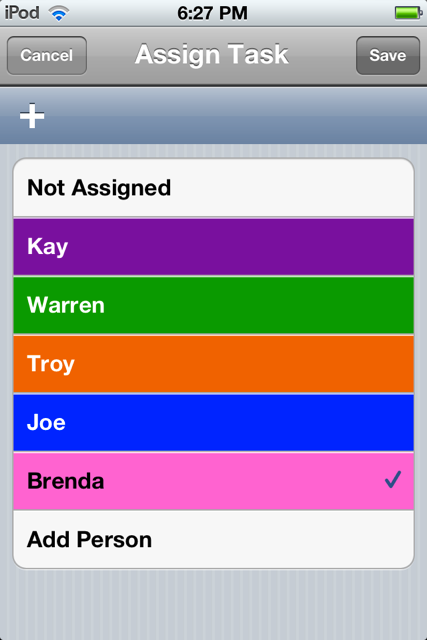
Task: Click the Assign Task title
Action: pyautogui.click(x=212, y=55)
